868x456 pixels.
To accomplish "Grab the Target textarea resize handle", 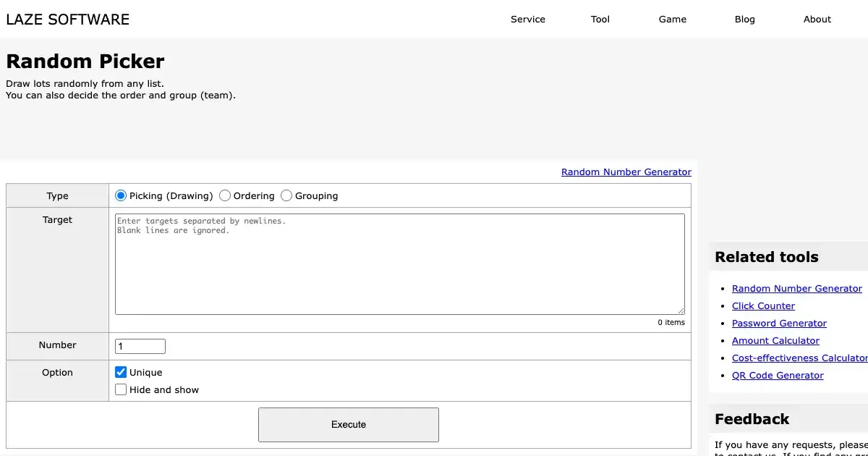I will pos(681,311).
